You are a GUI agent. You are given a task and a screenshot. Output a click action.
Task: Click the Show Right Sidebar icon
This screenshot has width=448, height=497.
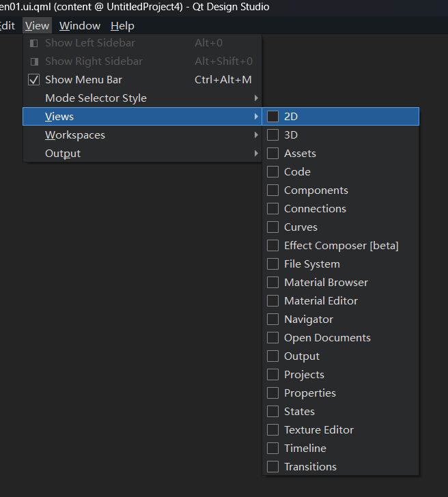34,61
